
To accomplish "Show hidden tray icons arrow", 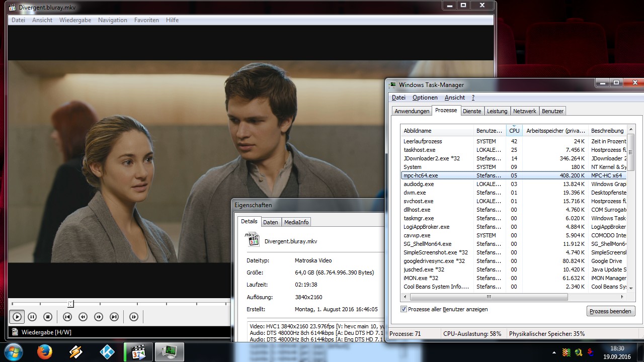I will (554, 352).
